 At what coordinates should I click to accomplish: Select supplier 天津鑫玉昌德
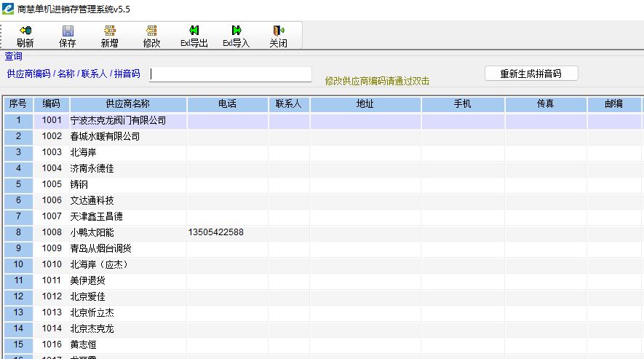97,217
